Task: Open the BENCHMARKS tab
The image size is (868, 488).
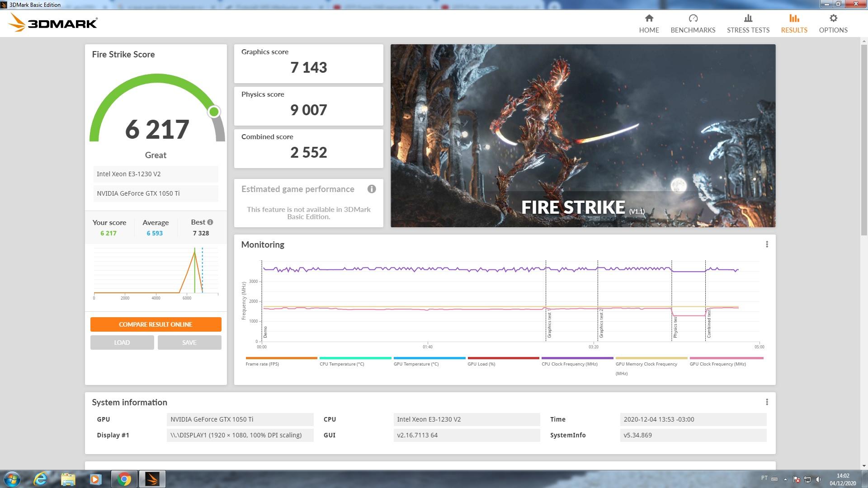Action: point(693,24)
